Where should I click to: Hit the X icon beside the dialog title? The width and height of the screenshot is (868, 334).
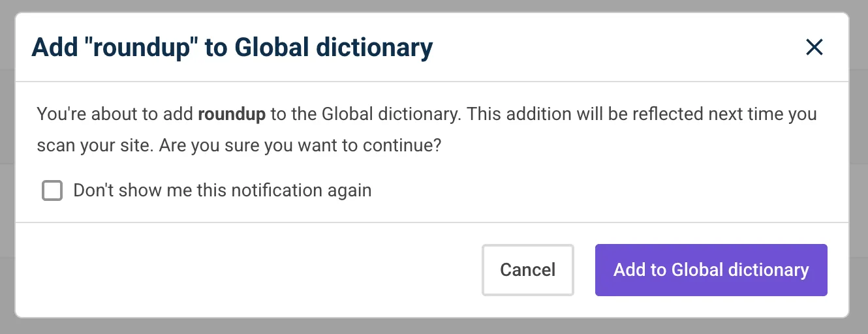[814, 47]
